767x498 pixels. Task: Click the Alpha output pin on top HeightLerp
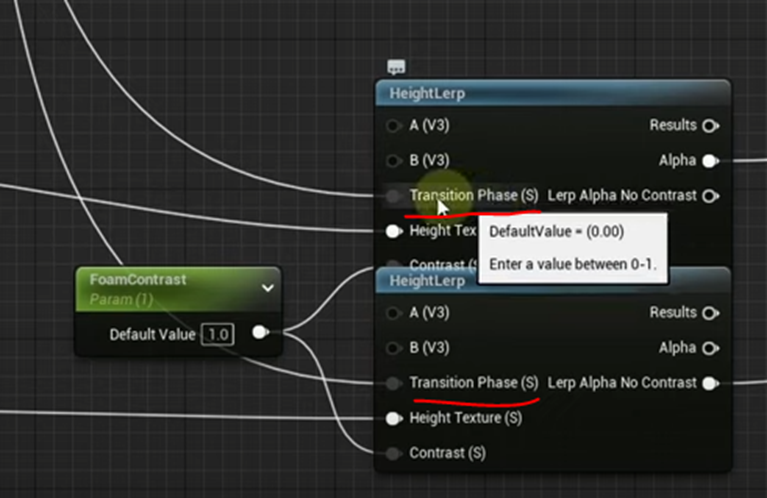(x=710, y=161)
